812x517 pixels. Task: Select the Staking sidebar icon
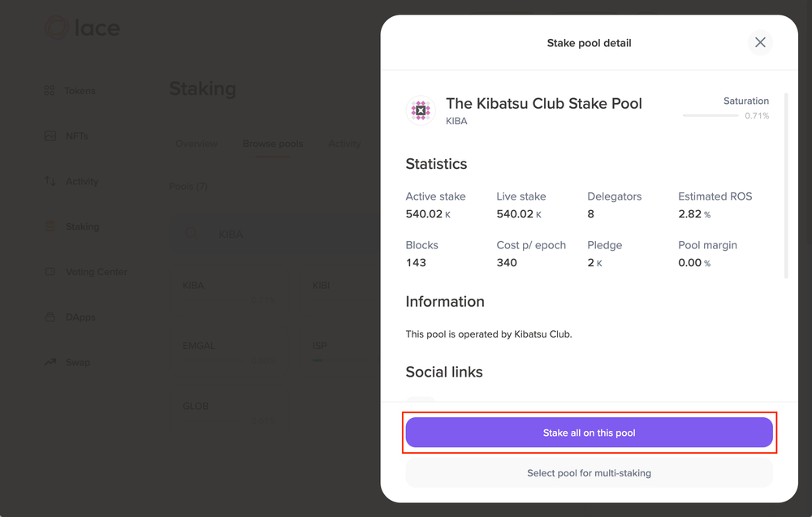pos(50,227)
